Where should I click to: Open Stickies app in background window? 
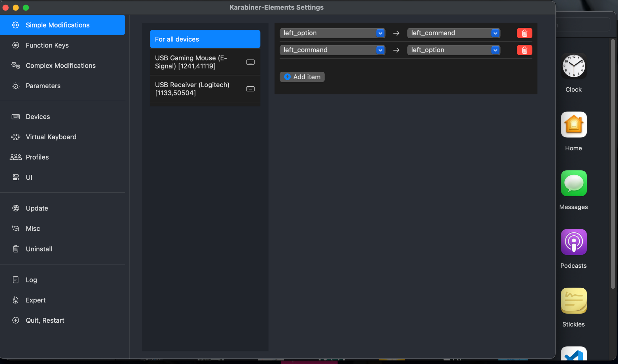tap(574, 300)
